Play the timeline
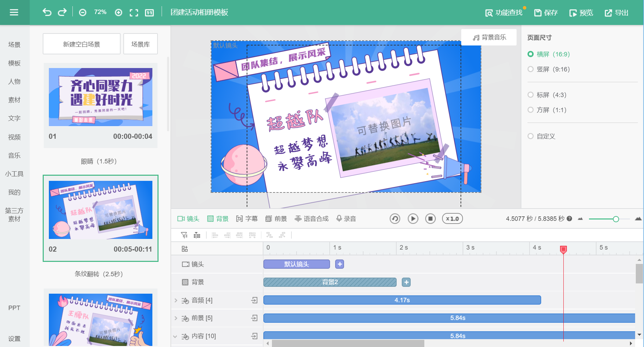644x347 pixels. 413,219
